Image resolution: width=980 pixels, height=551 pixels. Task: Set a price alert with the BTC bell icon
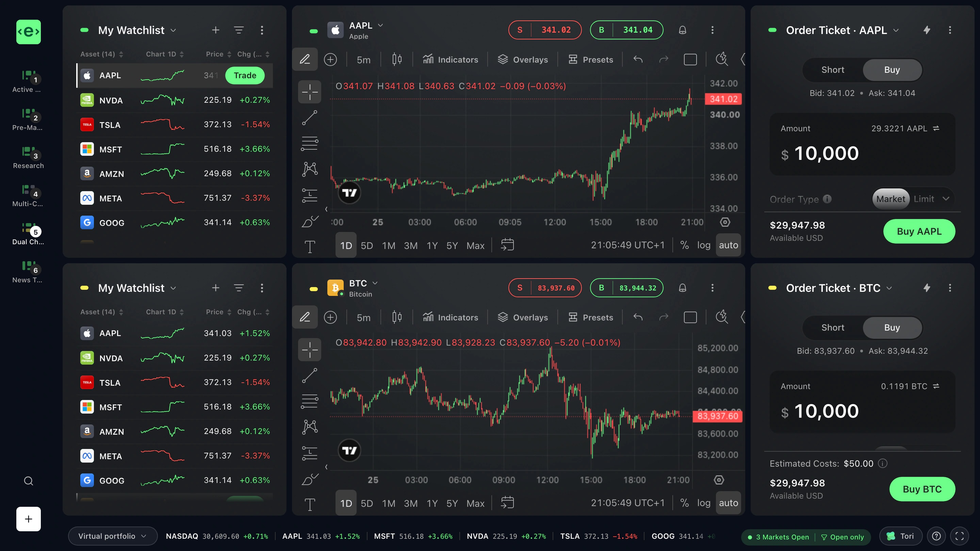click(x=683, y=288)
